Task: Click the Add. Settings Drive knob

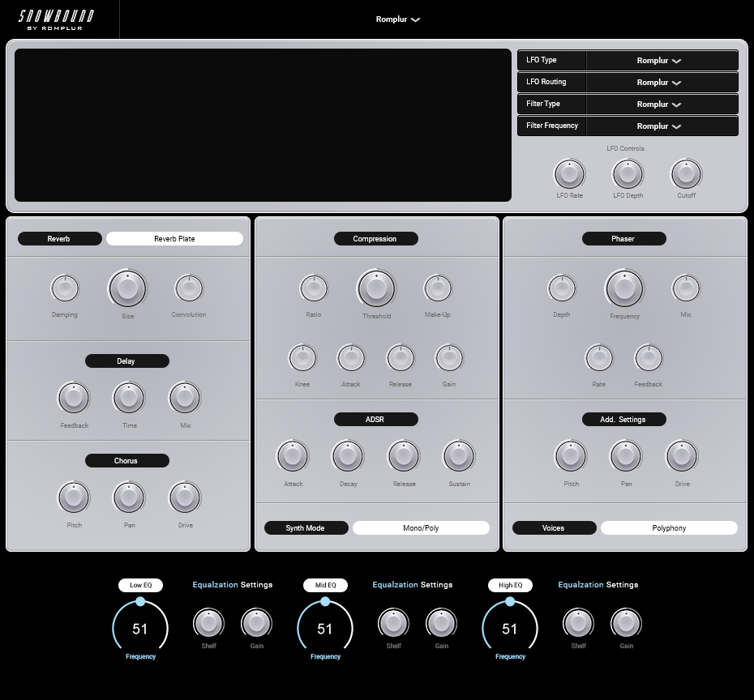Action: pyautogui.click(x=682, y=456)
